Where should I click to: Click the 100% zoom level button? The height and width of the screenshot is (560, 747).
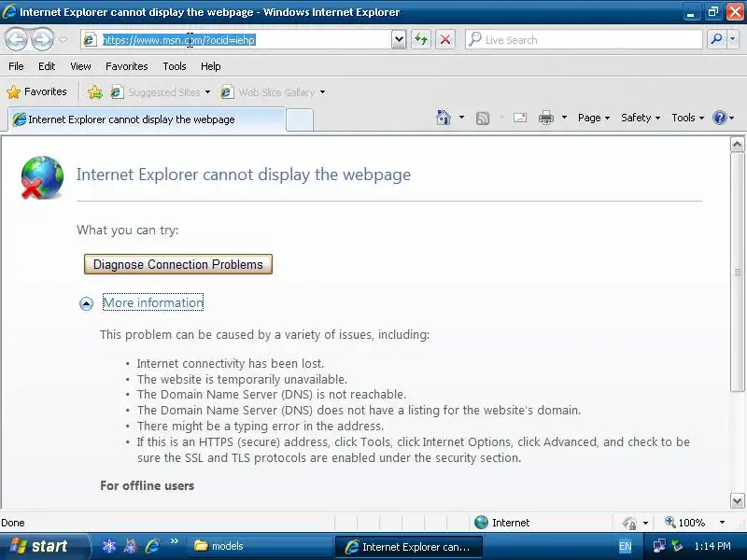pos(685,523)
